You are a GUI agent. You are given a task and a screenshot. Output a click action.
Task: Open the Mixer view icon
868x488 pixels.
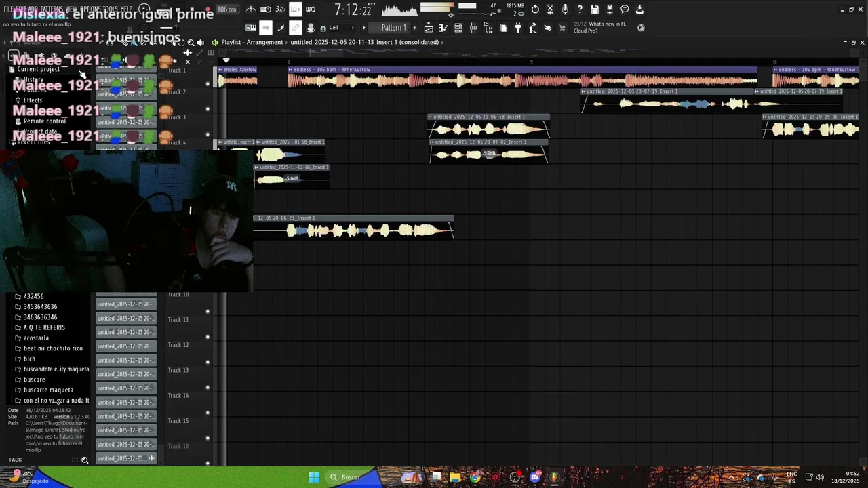tap(473, 28)
